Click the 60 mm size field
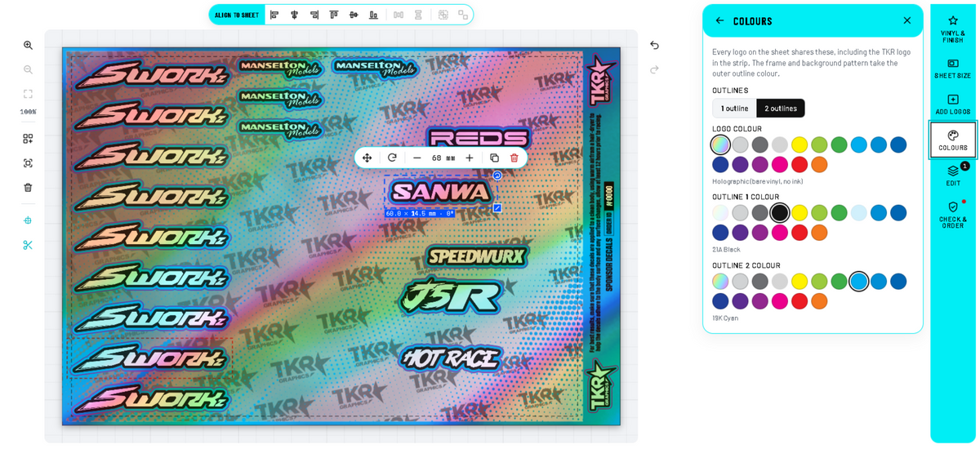The image size is (980, 449). tap(443, 158)
